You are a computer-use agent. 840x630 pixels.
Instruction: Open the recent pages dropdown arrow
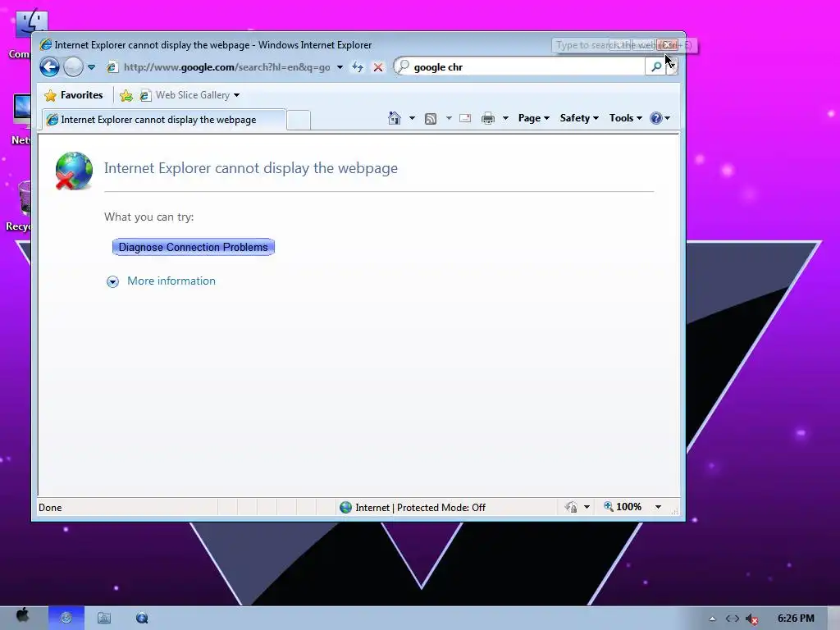pyautogui.click(x=92, y=67)
